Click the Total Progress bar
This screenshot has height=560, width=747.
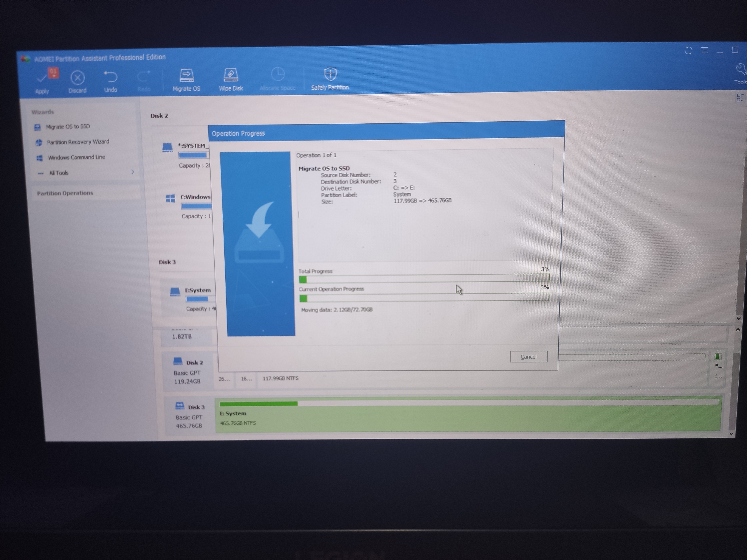point(424,279)
